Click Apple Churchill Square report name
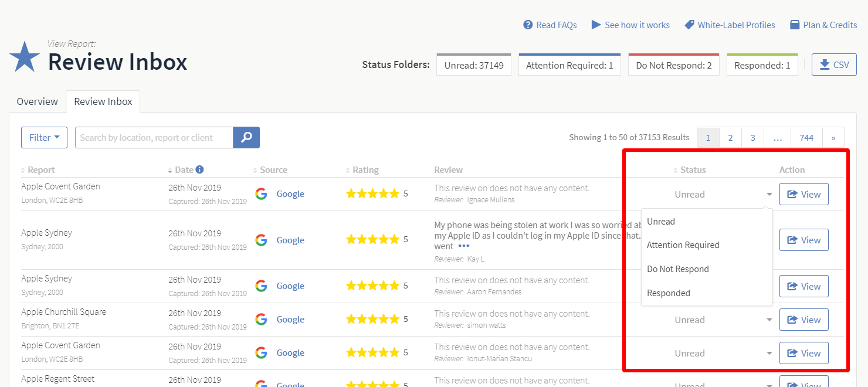This screenshot has height=387, width=868. (x=64, y=312)
